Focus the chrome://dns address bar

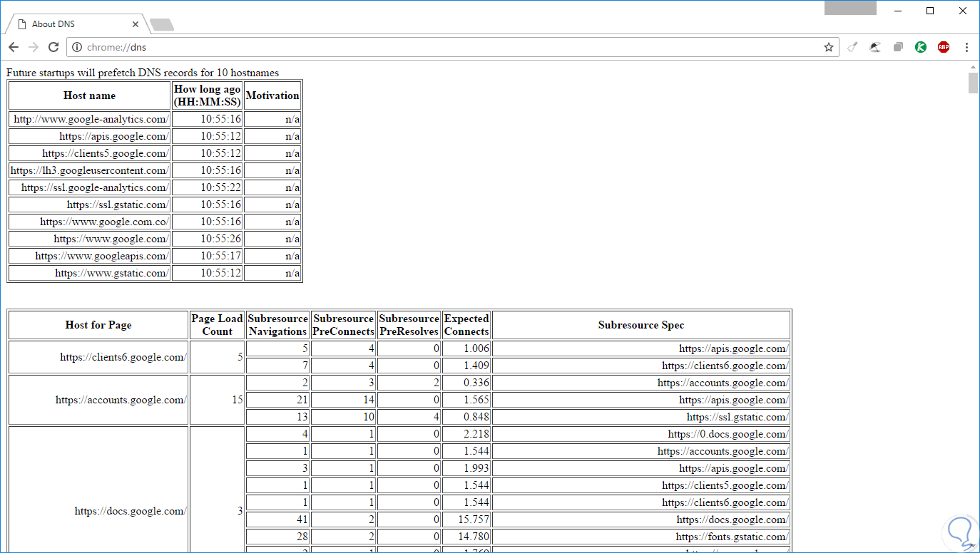pos(453,47)
